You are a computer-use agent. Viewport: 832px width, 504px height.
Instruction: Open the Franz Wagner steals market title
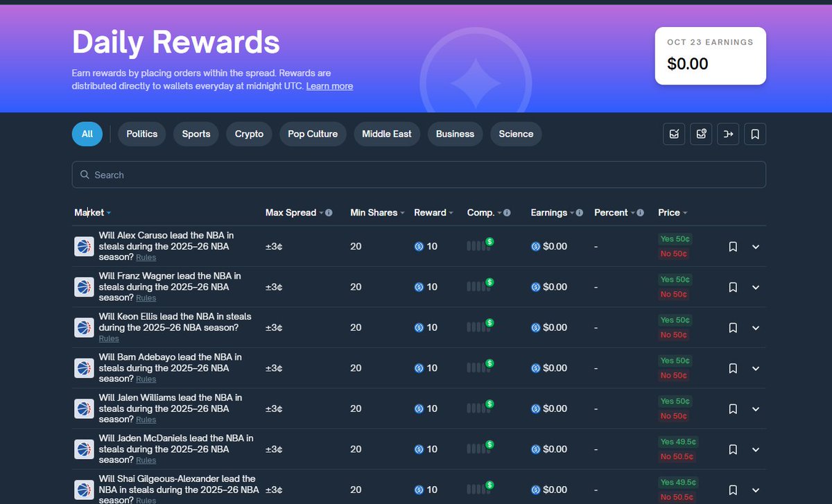coord(170,287)
